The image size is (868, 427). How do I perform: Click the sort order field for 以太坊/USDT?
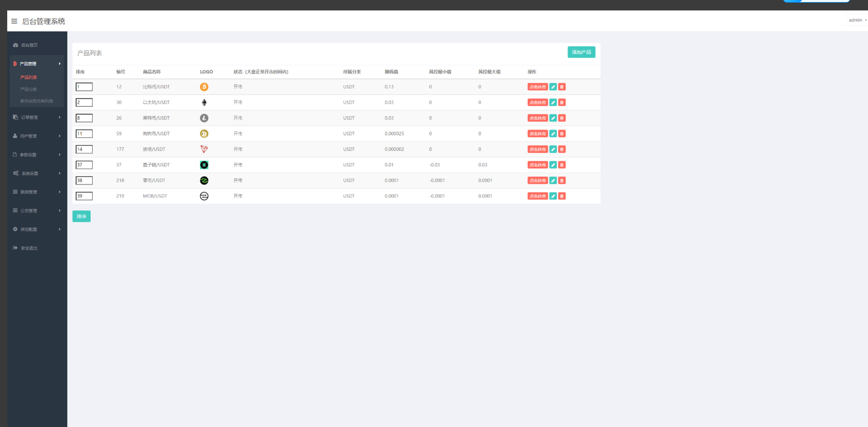pos(84,103)
